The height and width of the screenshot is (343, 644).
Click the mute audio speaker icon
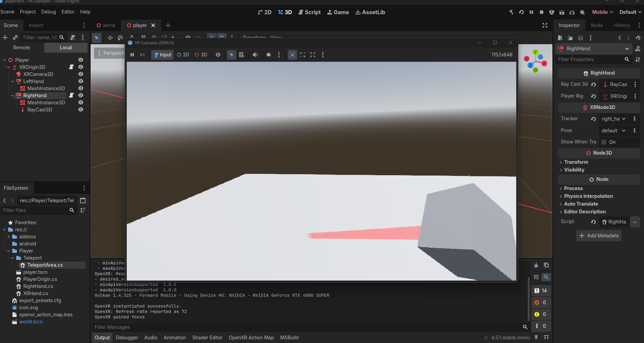255,55
